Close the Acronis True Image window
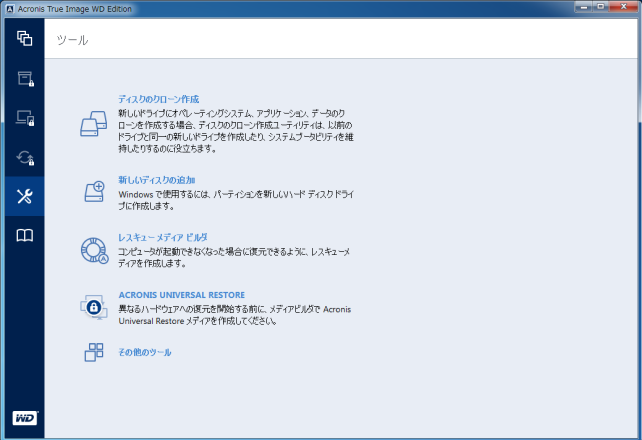Screen dimensions: 642x440 point(623,7)
